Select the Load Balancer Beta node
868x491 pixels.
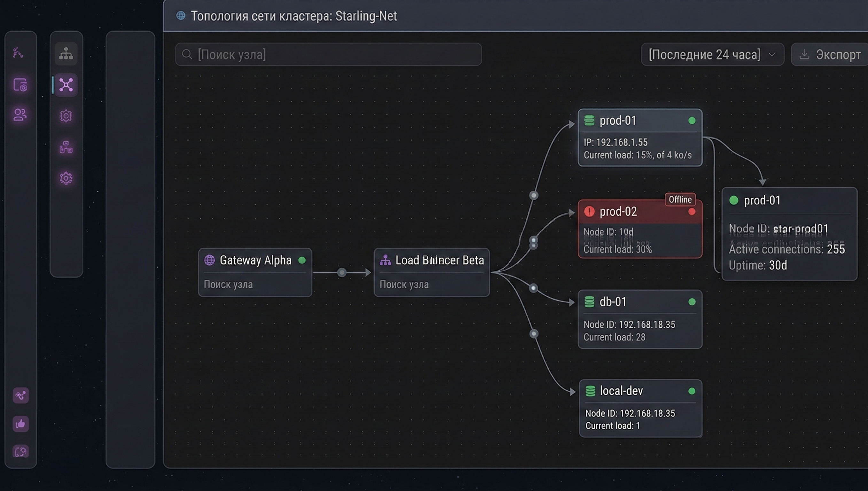tap(431, 272)
